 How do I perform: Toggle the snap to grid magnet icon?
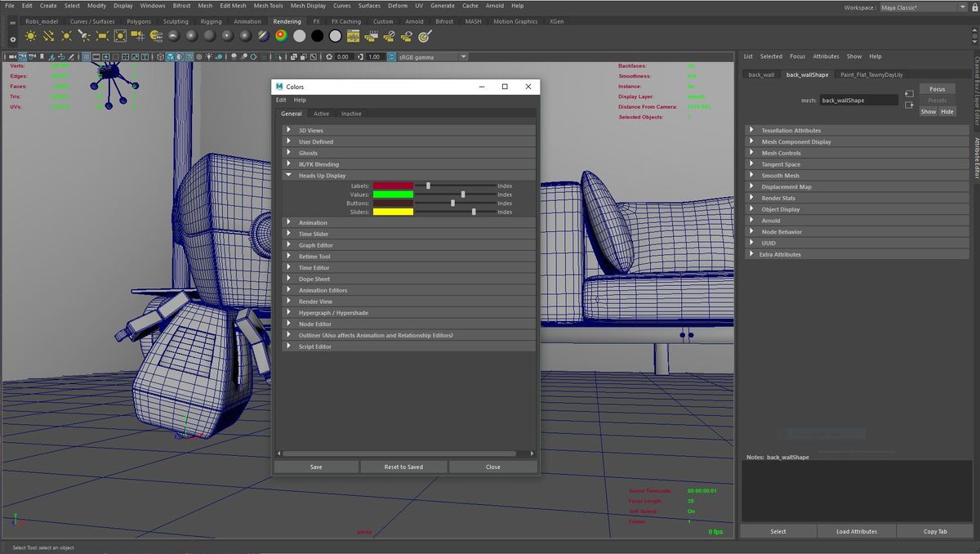(x=52, y=57)
